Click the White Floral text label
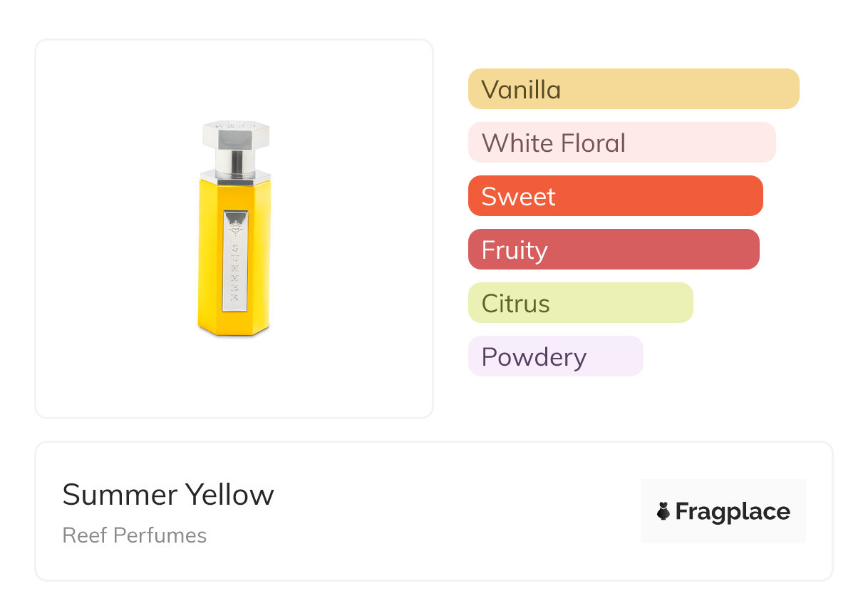This screenshot has height=616, width=868. [554, 143]
